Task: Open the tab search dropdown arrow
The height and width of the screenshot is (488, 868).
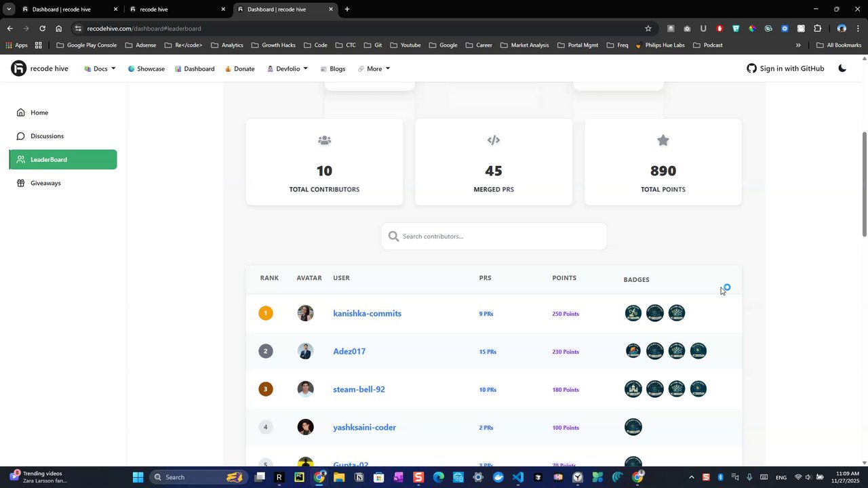Action: tap(9, 9)
